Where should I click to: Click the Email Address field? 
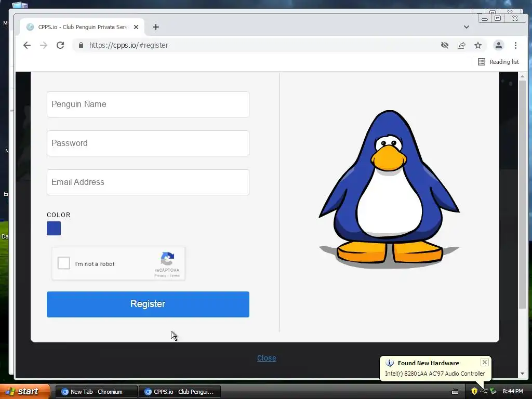pos(148,182)
